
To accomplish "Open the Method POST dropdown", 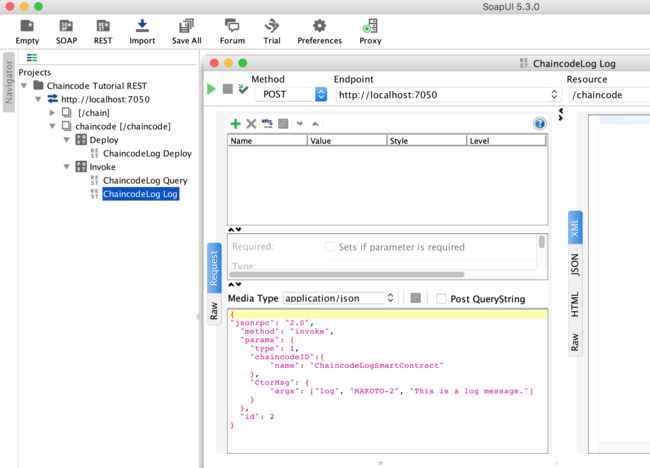I will (291, 95).
